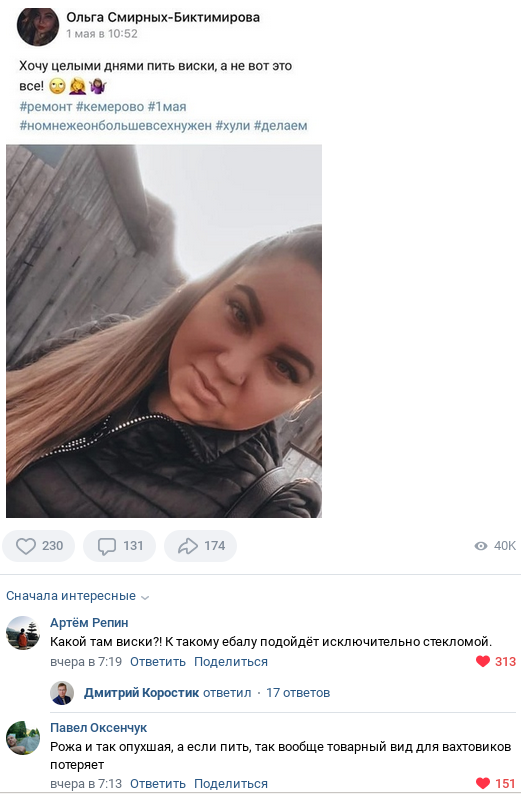Open Дмитрий Коростик's small avatar
The image size is (521, 794).
pos(62,693)
